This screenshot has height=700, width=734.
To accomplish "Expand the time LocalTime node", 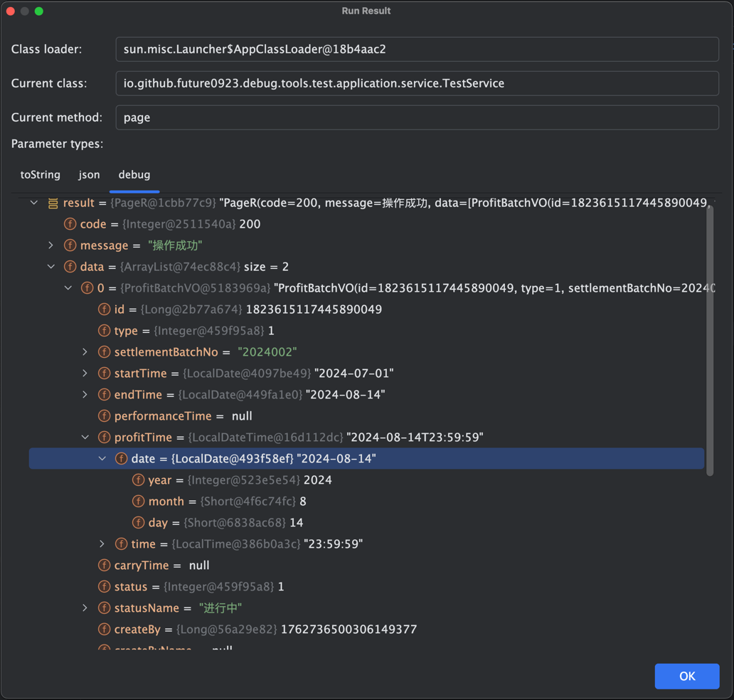I will (x=102, y=544).
